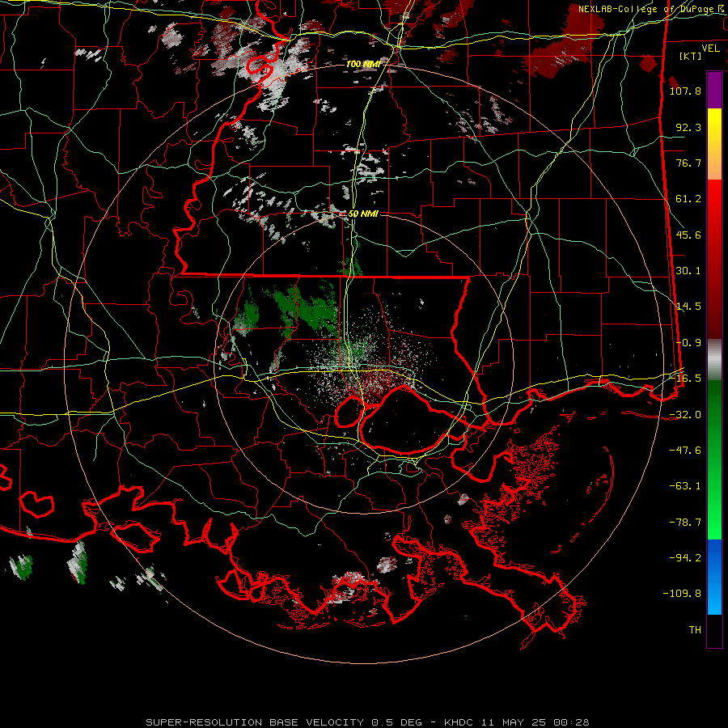This screenshot has height=728, width=728.
Task: Click the 30.1 velocity legend value
Action: click(x=688, y=271)
